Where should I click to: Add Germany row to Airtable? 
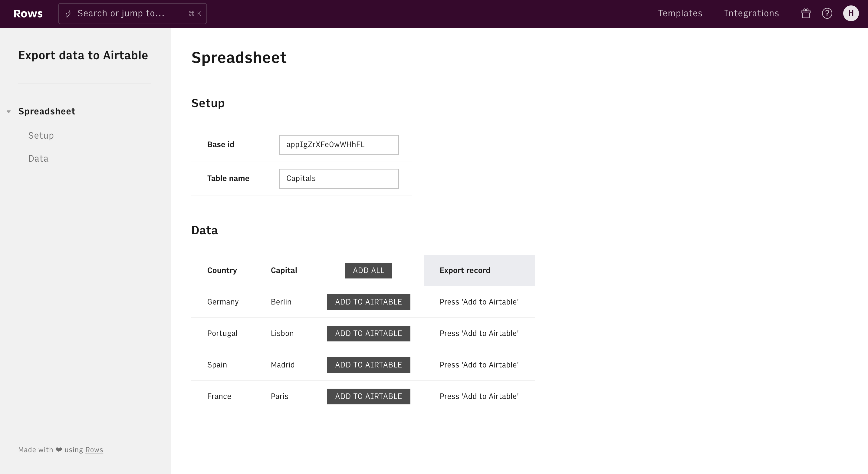tap(368, 302)
